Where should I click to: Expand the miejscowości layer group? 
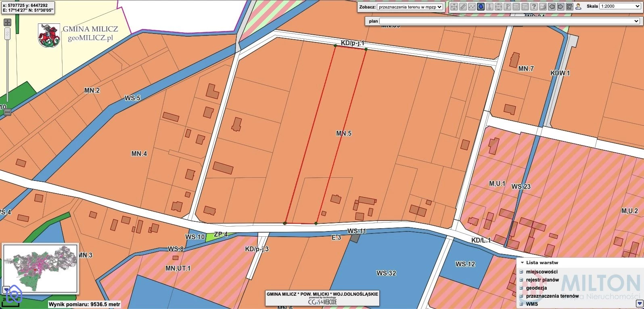pos(521,272)
